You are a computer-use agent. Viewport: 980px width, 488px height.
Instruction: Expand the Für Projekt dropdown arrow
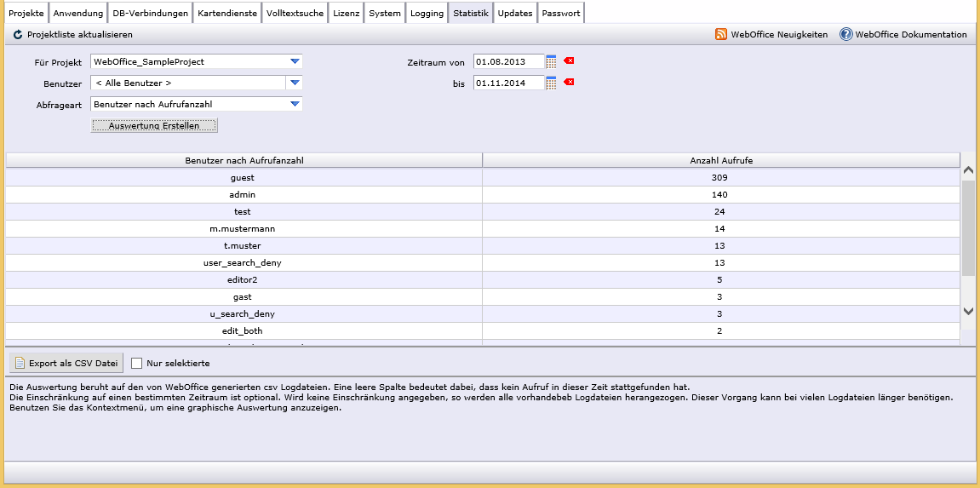click(x=295, y=61)
